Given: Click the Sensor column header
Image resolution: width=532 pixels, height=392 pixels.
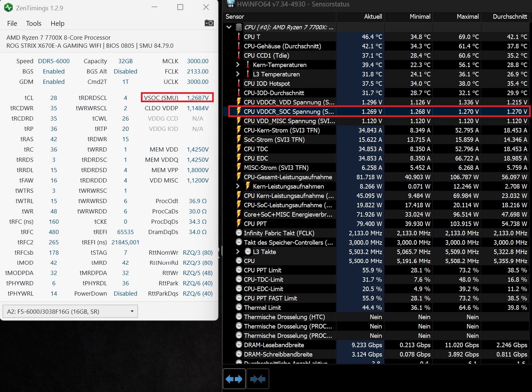Looking at the screenshot, I should pyautogui.click(x=279, y=17).
